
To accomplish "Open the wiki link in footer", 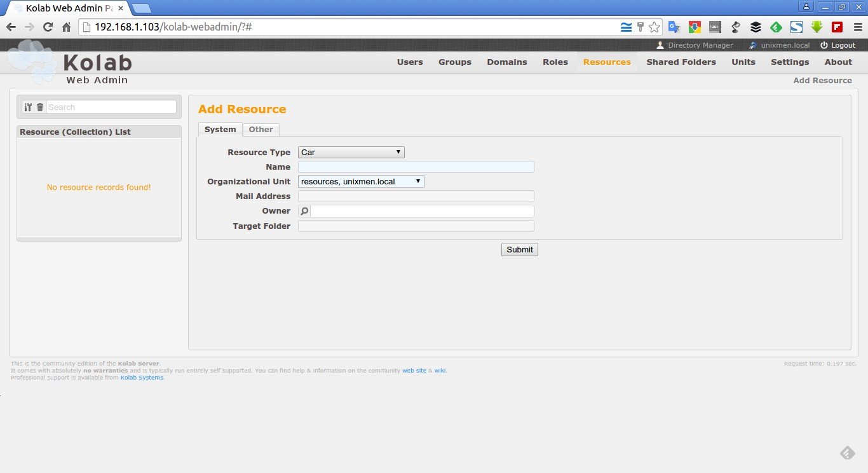I will 440,371.
